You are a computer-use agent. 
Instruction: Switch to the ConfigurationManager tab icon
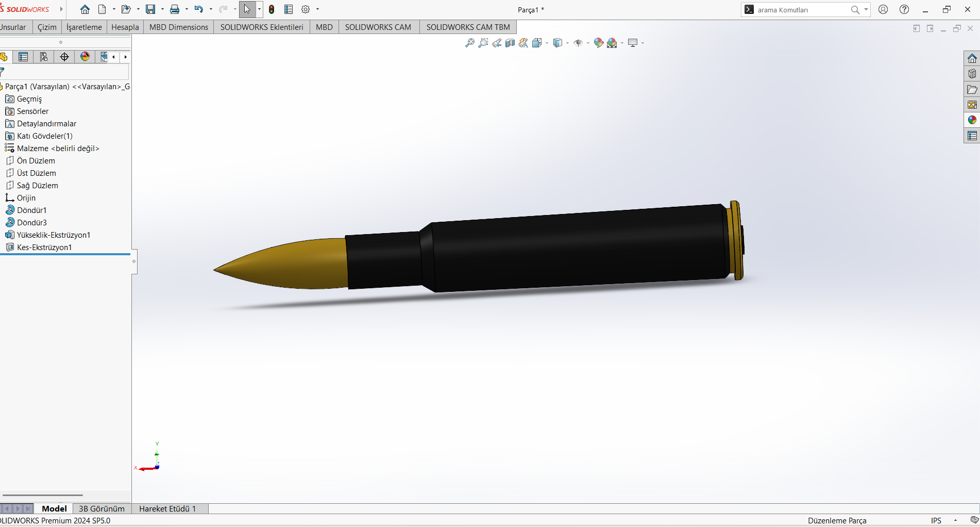pyautogui.click(x=44, y=57)
